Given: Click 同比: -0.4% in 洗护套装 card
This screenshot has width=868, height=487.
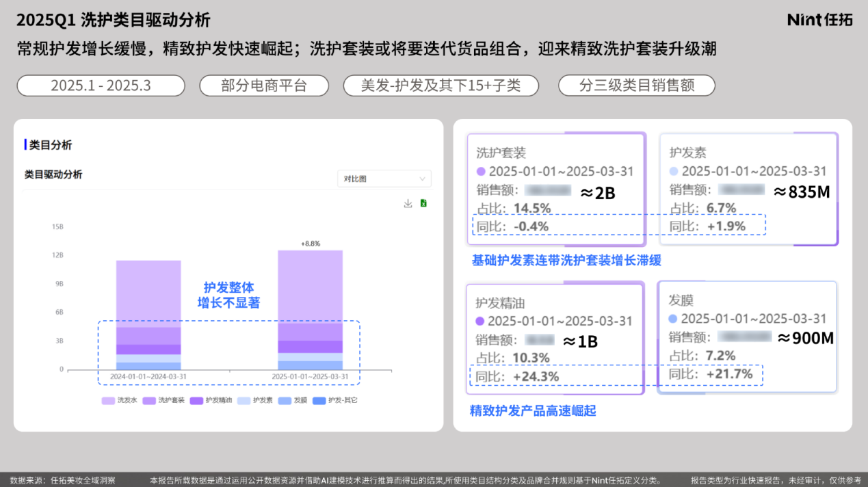Looking at the screenshot, I should 512,226.
